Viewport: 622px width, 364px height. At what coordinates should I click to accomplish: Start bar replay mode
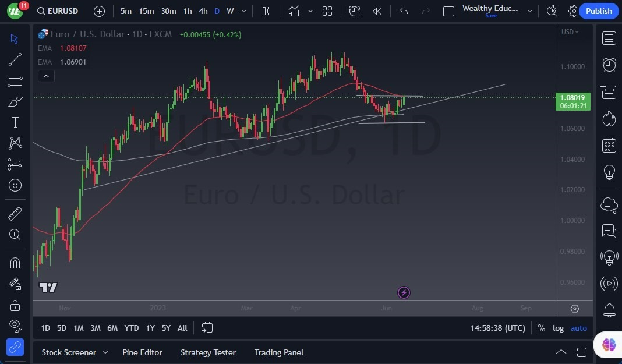pos(376,10)
